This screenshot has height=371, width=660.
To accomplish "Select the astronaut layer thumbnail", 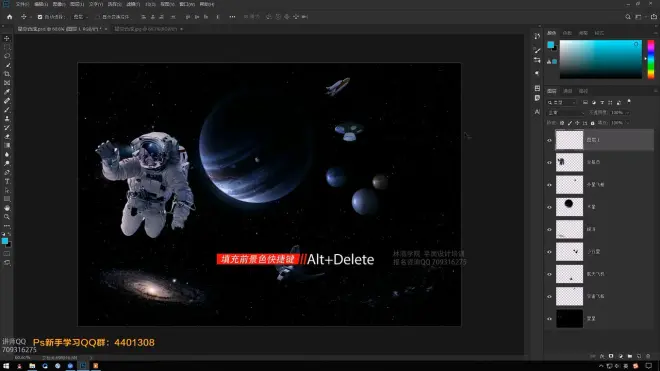I will tap(569, 163).
